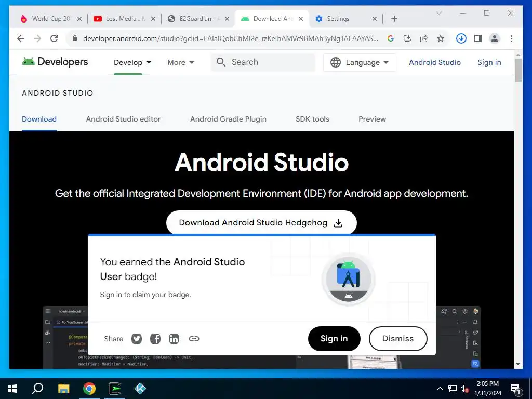Click the black Sign in badge button

[334, 339]
